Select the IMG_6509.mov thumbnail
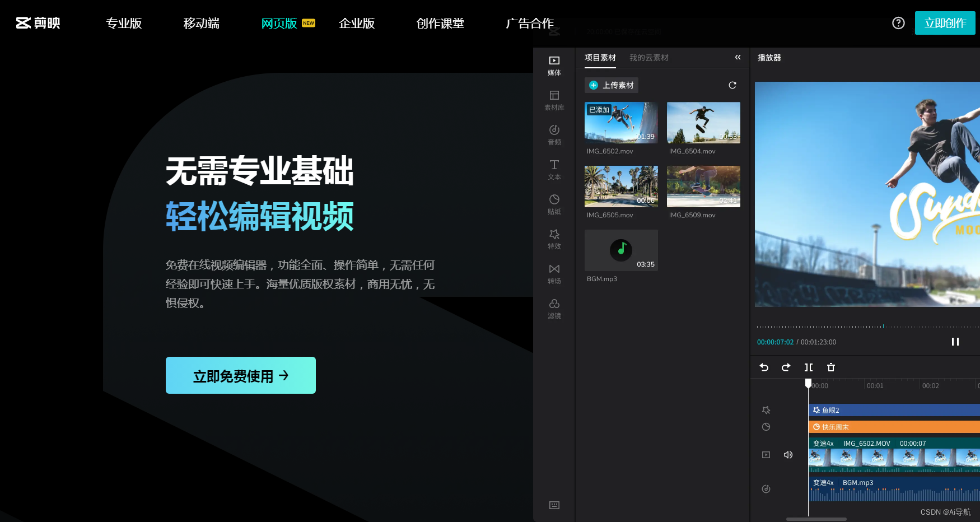Image resolution: width=980 pixels, height=522 pixels. [703, 187]
